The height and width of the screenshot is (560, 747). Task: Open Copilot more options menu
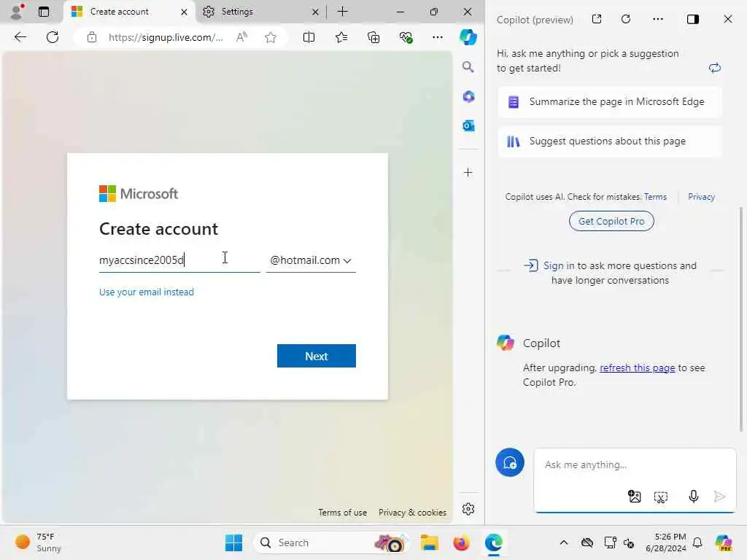(x=658, y=19)
